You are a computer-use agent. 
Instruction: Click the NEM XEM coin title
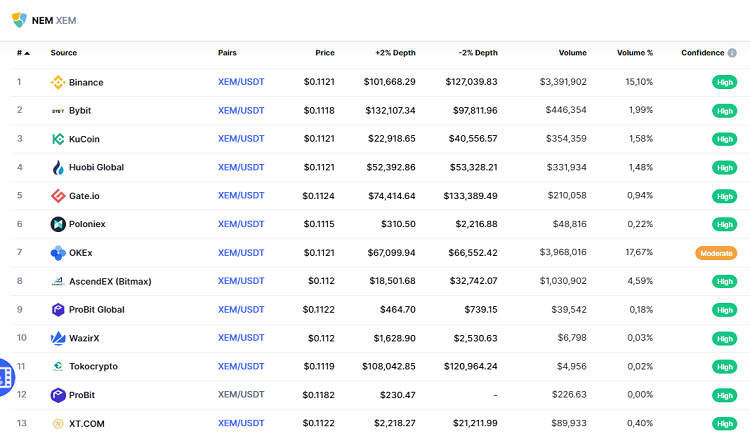click(x=54, y=21)
